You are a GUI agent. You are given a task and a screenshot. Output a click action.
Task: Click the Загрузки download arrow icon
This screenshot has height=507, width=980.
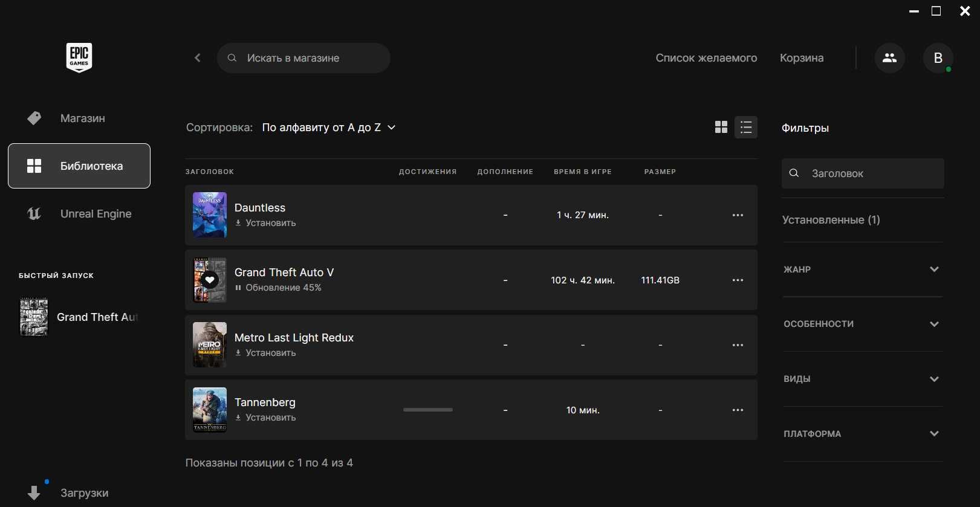pyautogui.click(x=34, y=492)
